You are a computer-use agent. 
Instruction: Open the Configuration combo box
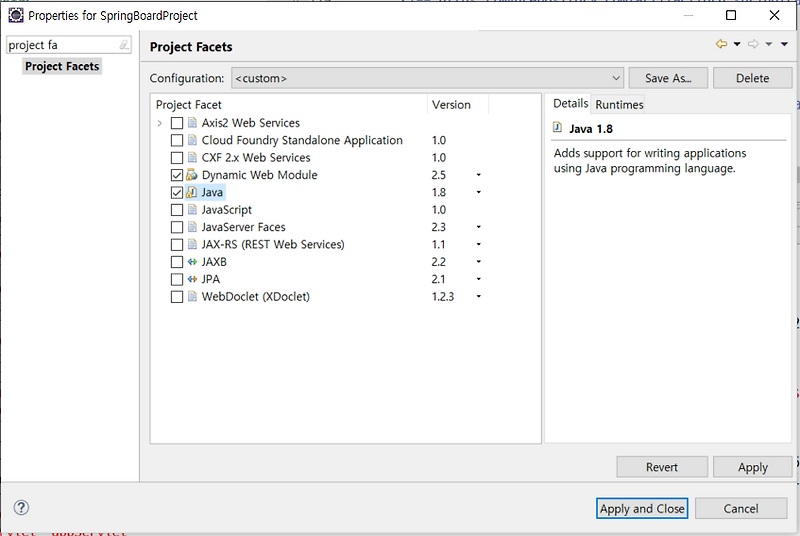(x=427, y=78)
